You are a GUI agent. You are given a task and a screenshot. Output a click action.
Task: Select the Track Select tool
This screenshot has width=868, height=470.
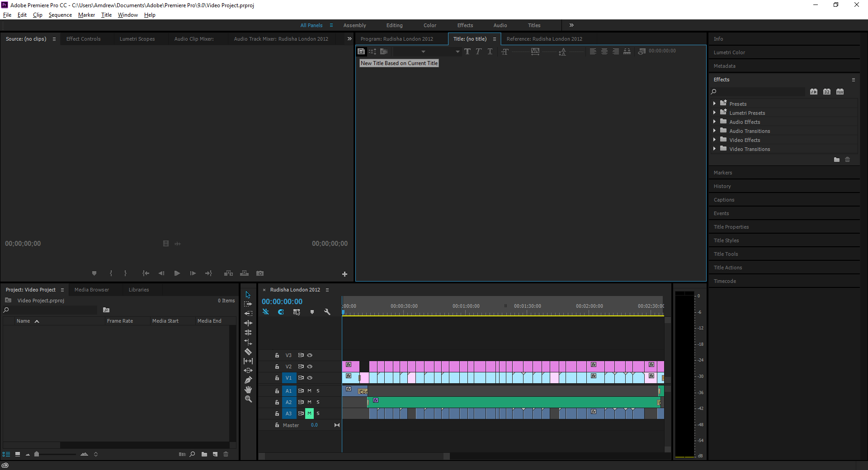point(248,304)
